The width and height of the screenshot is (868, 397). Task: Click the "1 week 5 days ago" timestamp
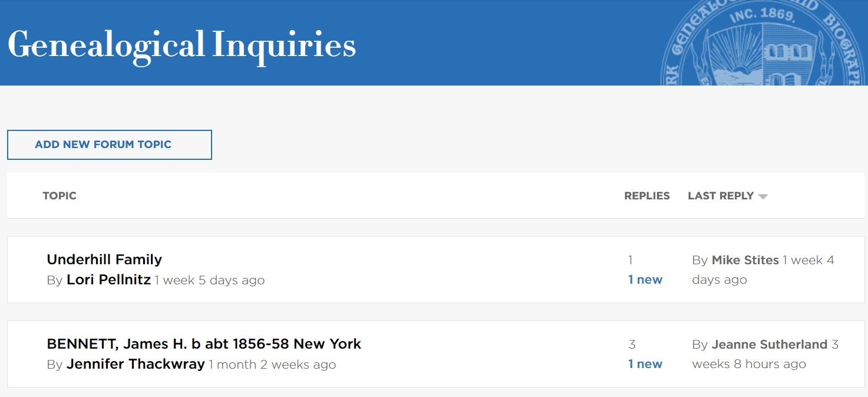click(210, 280)
